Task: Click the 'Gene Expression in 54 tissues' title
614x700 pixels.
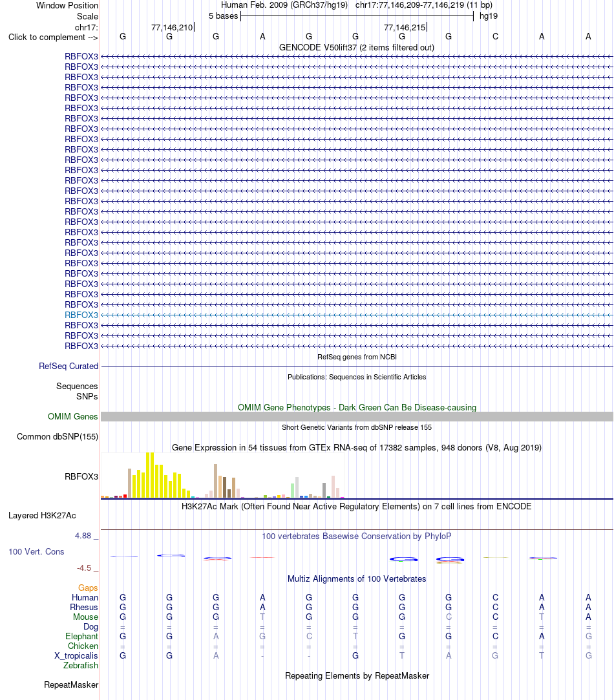Action: (357, 448)
